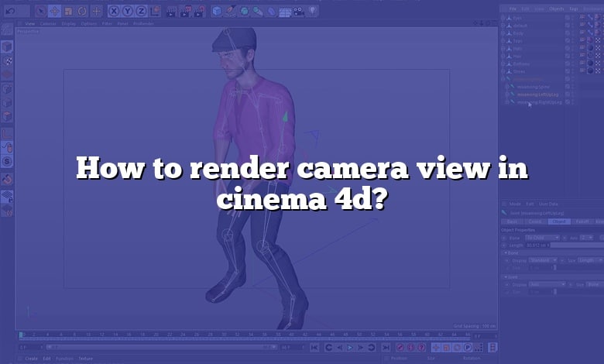Screen dimensions: 604x364
Task: Switch to the Basic tab
Action: pos(512,221)
